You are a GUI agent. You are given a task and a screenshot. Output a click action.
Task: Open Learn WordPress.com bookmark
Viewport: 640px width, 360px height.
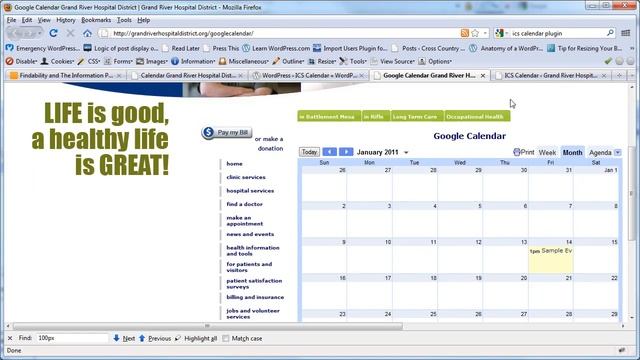(x=276, y=48)
